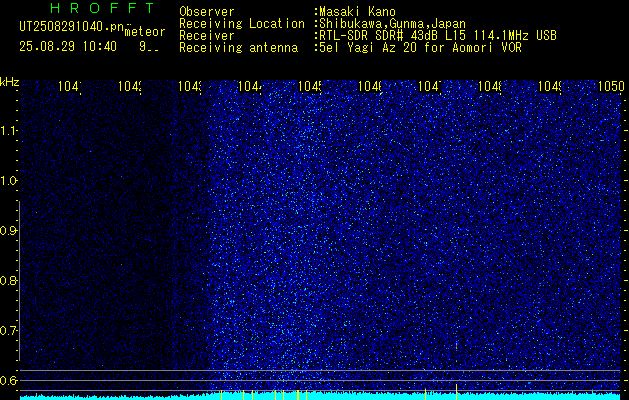Select the observer name Masaki Kano
Screen dimensions: 629x400
355,12
